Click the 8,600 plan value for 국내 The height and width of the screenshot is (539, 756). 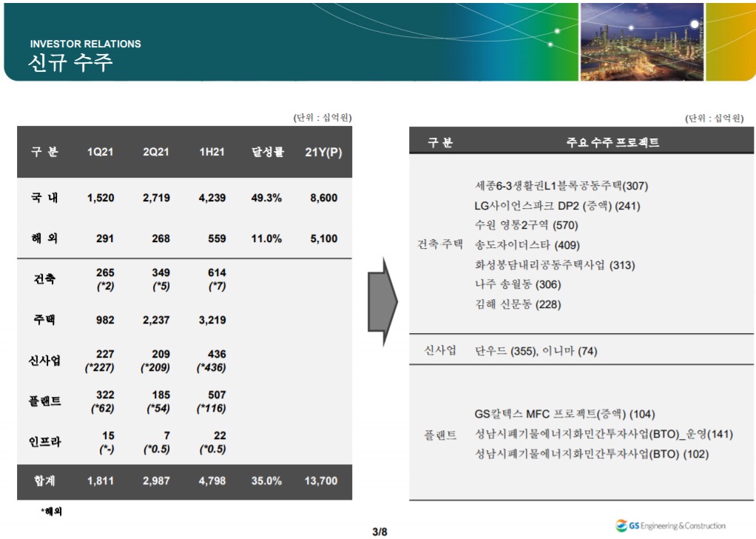click(x=324, y=198)
